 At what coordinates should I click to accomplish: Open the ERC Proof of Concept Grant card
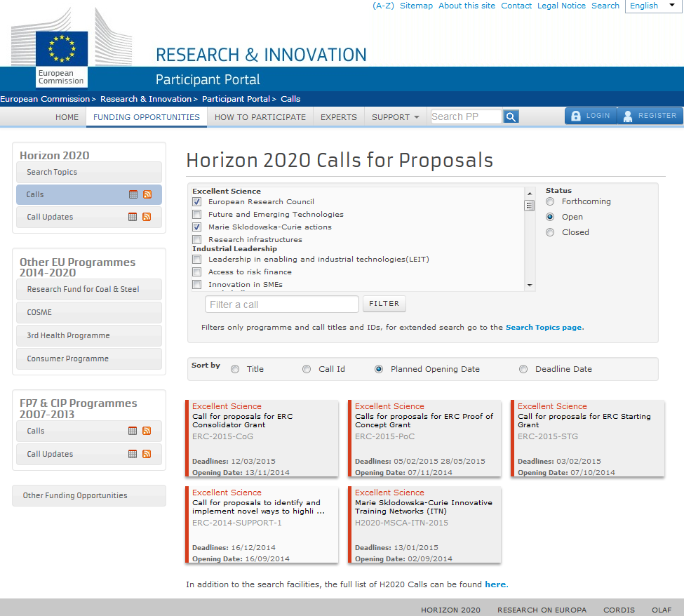[424, 438]
